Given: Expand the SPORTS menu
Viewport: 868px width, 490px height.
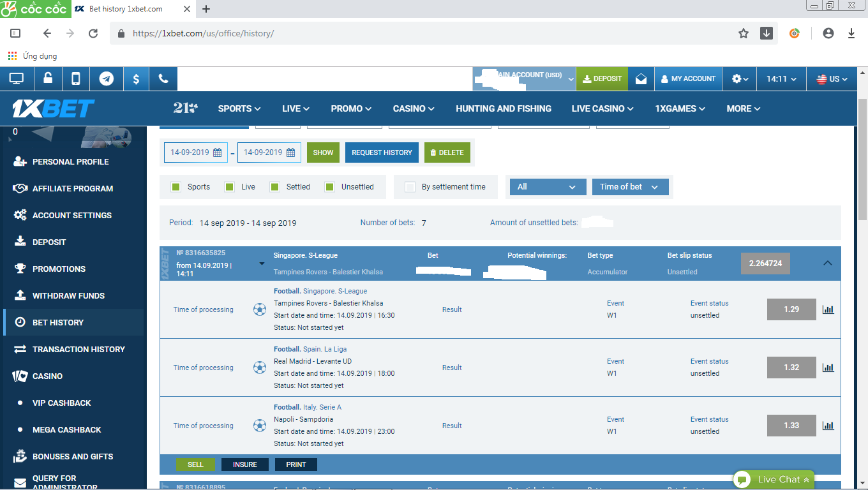Looking at the screenshot, I should 239,108.
